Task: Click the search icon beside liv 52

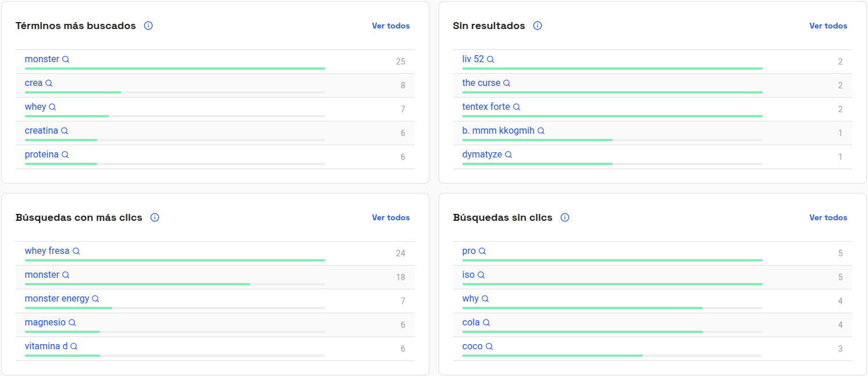Action: tap(490, 59)
